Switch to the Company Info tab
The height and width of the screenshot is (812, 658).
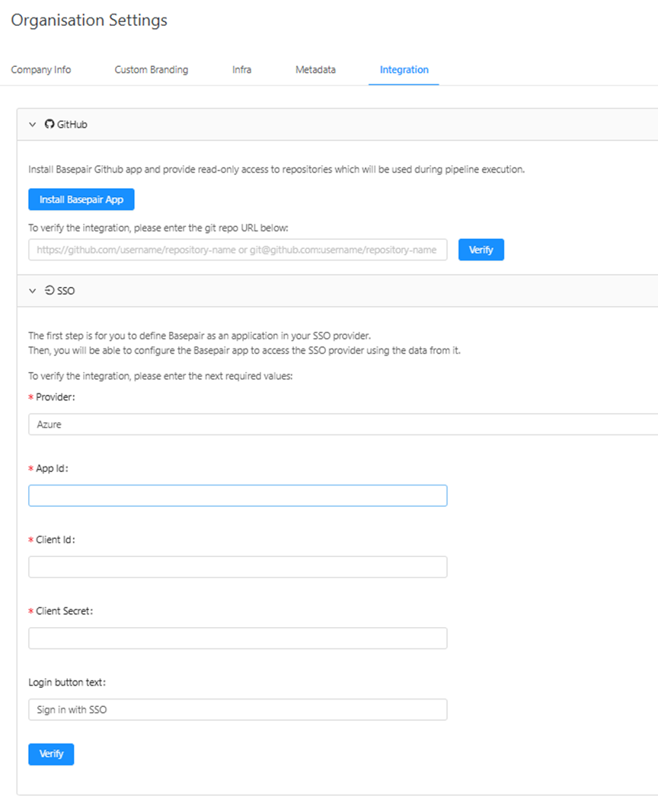click(41, 69)
